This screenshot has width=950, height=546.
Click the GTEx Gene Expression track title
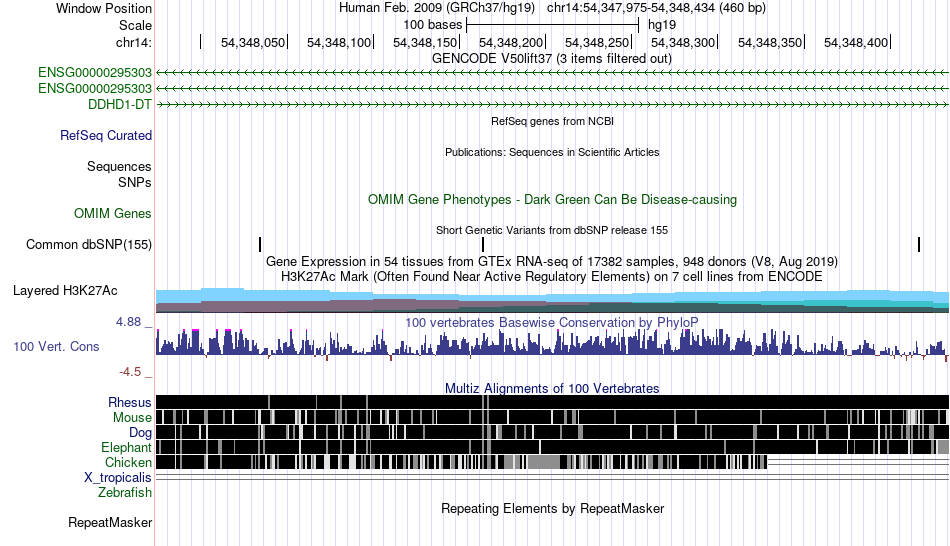pyautogui.click(x=552, y=261)
